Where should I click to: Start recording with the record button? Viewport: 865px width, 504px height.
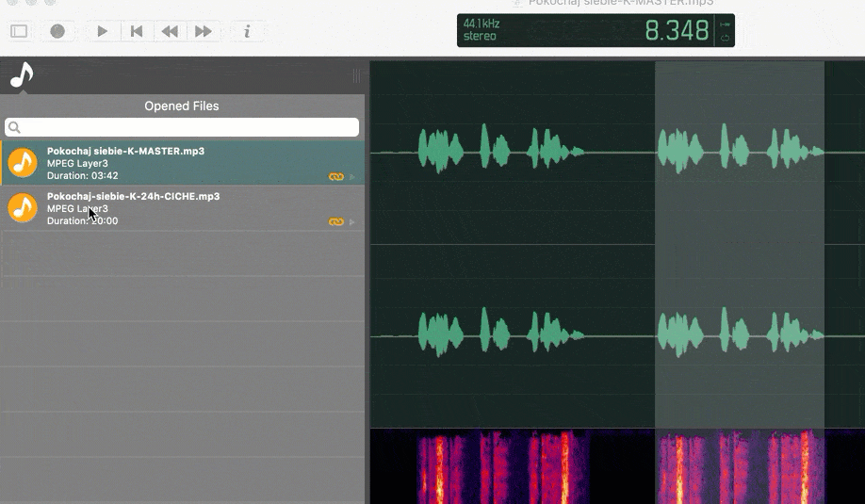click(57, 31)
